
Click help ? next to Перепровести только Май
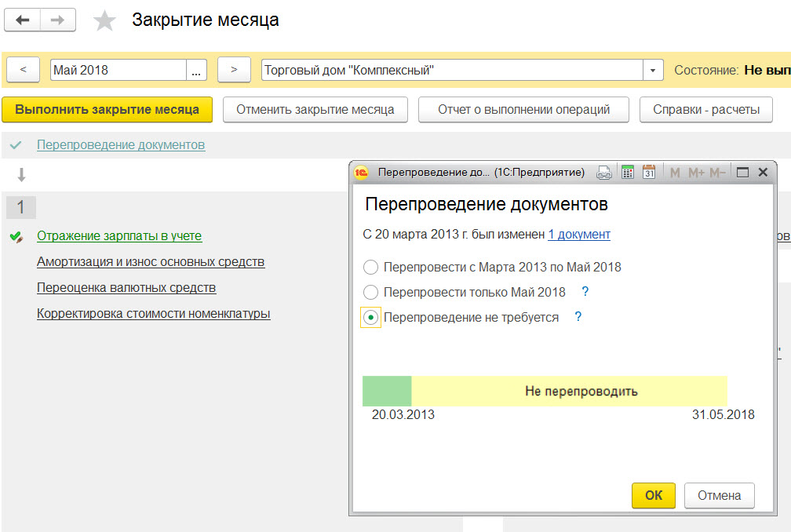585,291
